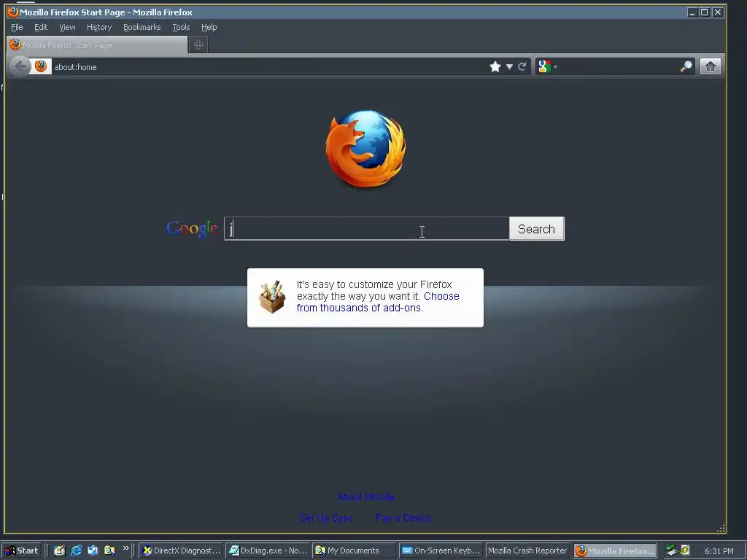Bookmark this page with the star icon
This screenshot has width=747, height=560.
[x=495, y=66]
